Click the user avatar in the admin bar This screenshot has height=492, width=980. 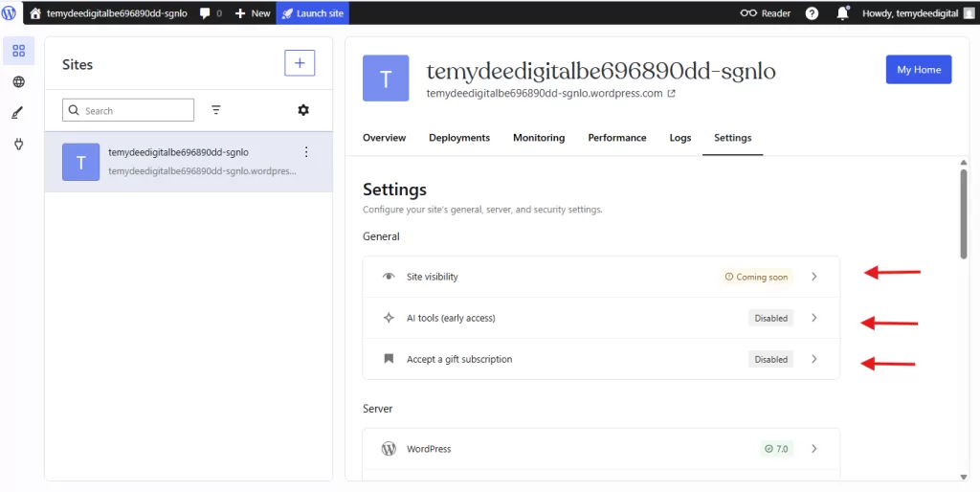(969, 13)
